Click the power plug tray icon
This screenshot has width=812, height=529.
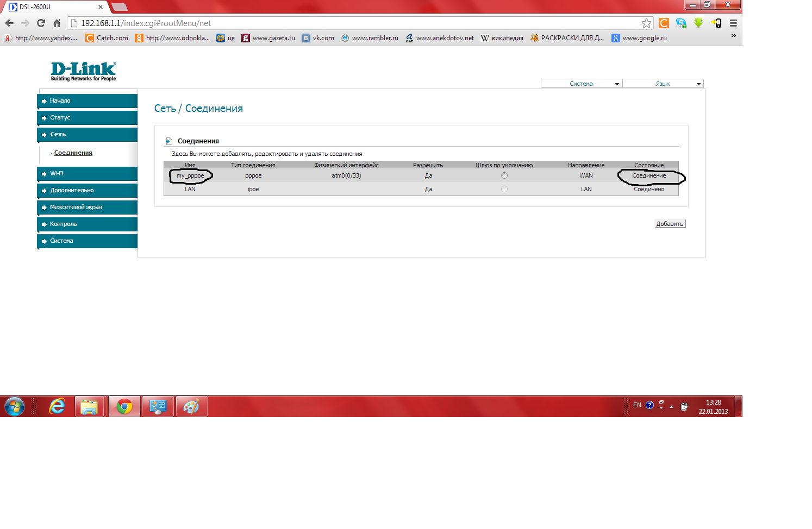pos(684,406)
